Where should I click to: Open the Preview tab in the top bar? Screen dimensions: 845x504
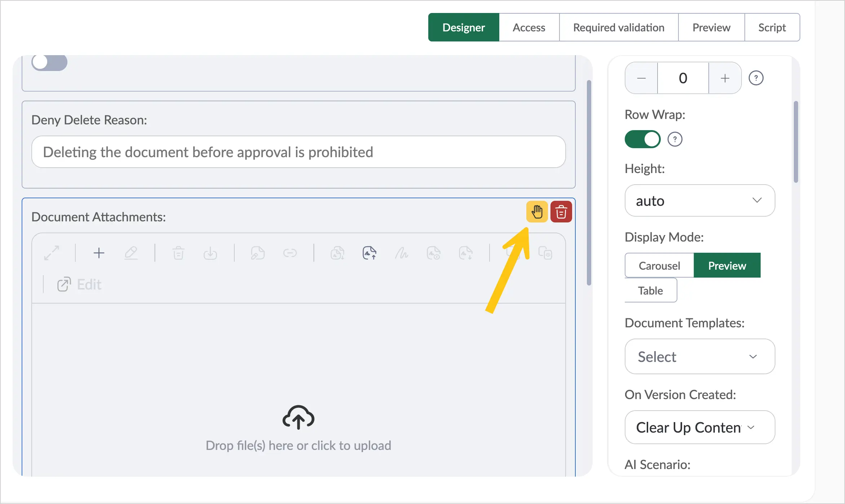pos(711,27)
